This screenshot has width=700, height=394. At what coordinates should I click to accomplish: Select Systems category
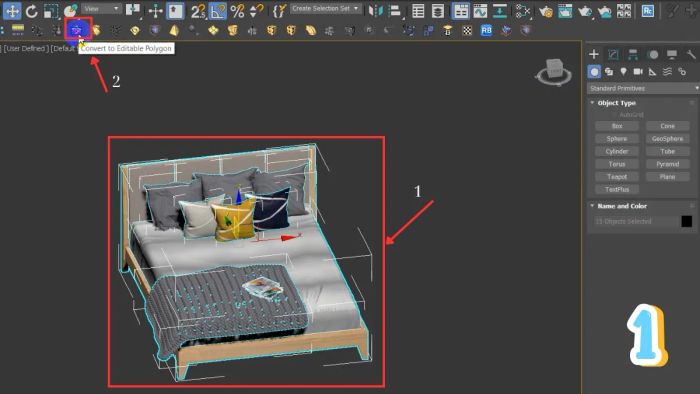tap(682, 71)
